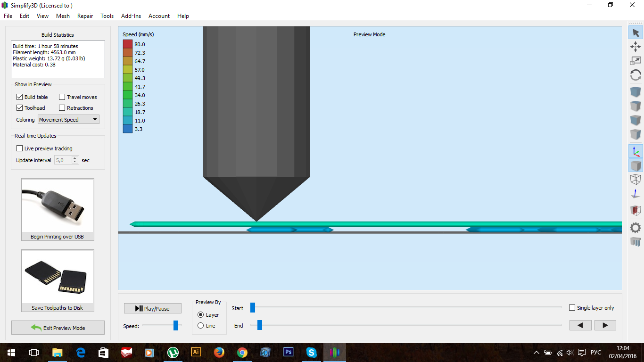Screen dimensions: 644x362
Task: Open Skype from the taskbar
Action: pos(311,352)
